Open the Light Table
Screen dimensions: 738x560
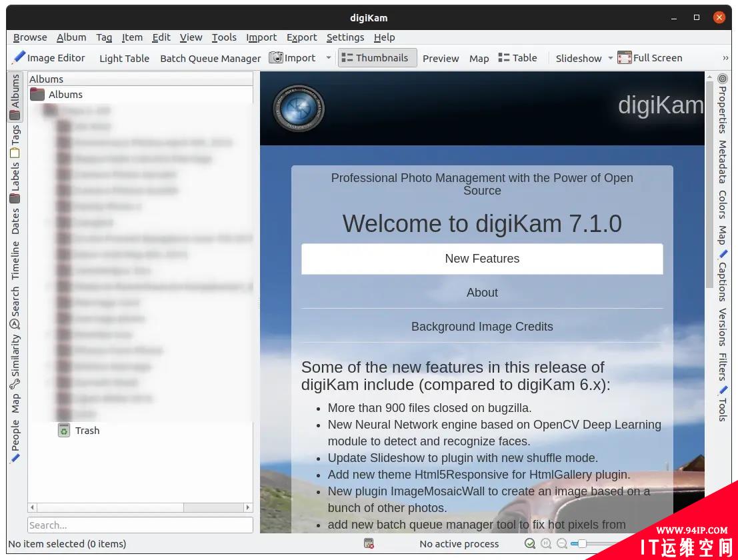(x=124, y=59)
